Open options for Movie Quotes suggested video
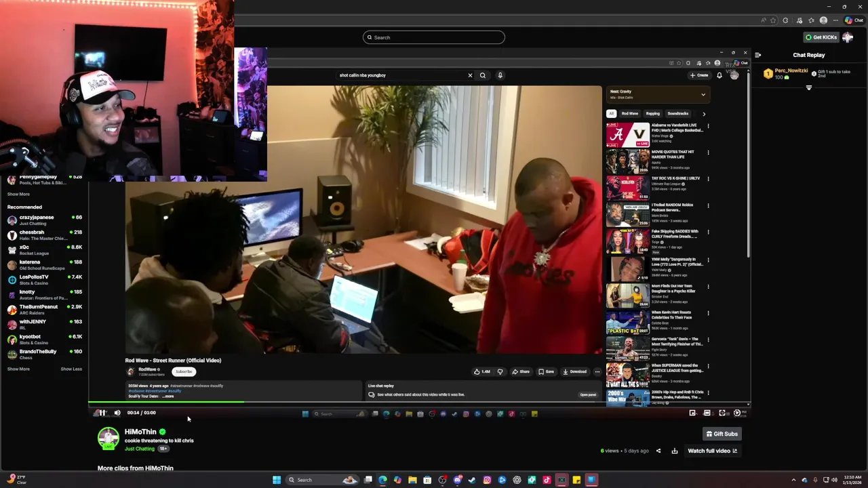868x488 pixels. (708, 152)
